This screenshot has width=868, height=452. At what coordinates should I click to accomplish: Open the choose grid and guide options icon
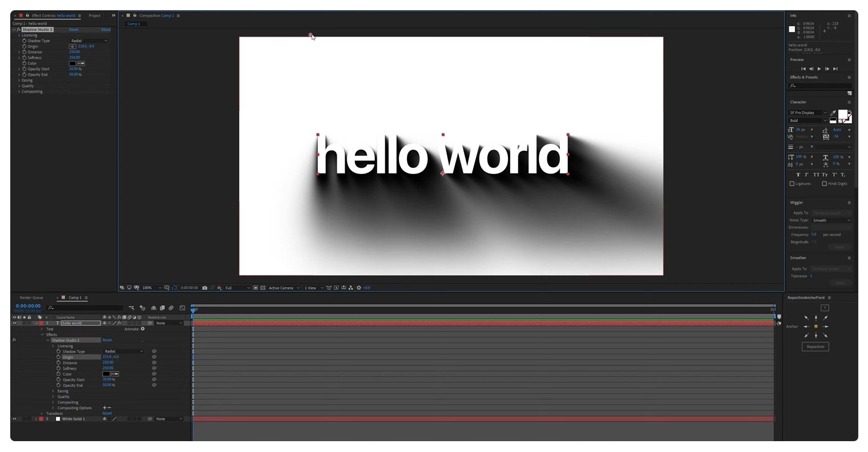[167, 288]
